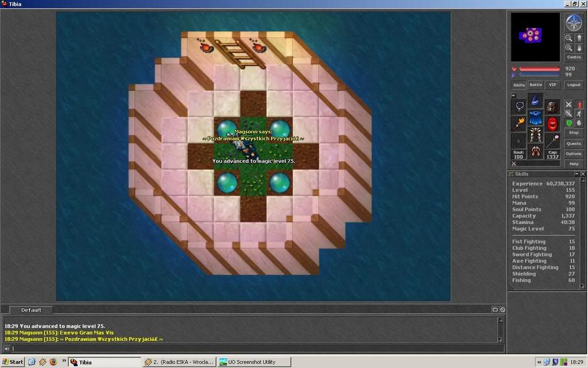Expand the Quick Launch overflow chevron
The width and height of the screenshot is (588, 368).
tap(64, 361)
